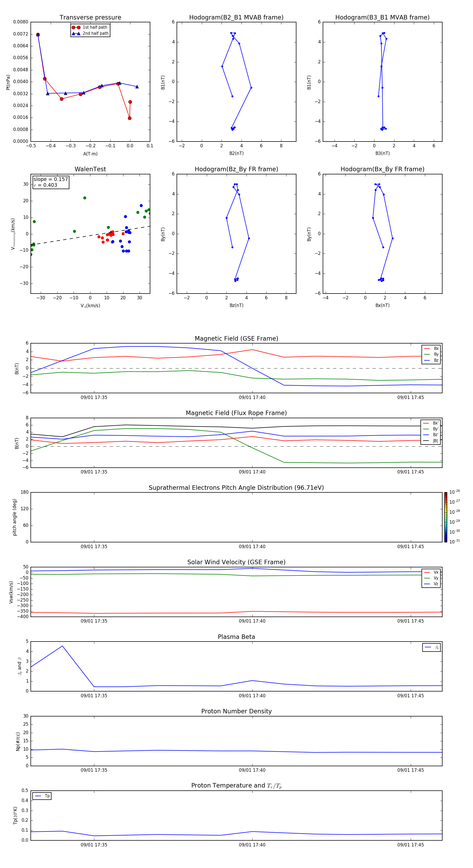473x868 pixels.
Task: Click the '2nd half path' legend entry
Action: pos(90,33)
